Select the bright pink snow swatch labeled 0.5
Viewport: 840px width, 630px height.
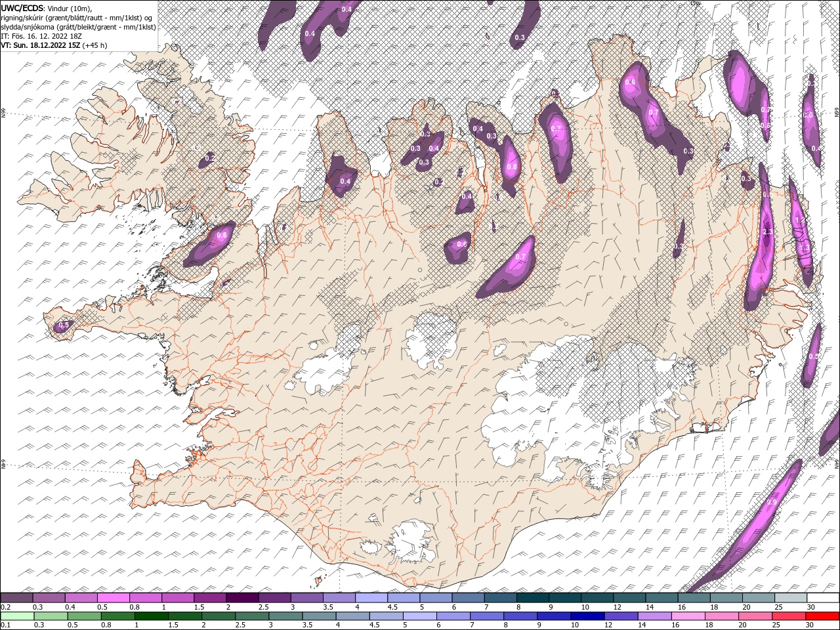click(x=113, y=597)
